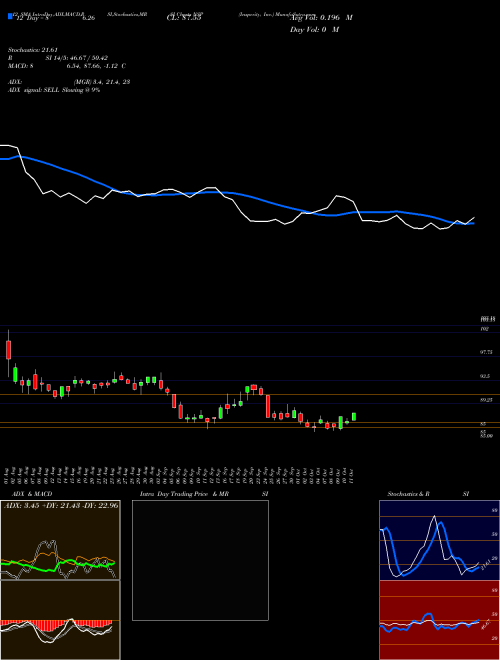Click the 'ADX & MACD' panel title
Image resolution: width=500 pixels, height=660 pixels.
[x=32, y=494]
